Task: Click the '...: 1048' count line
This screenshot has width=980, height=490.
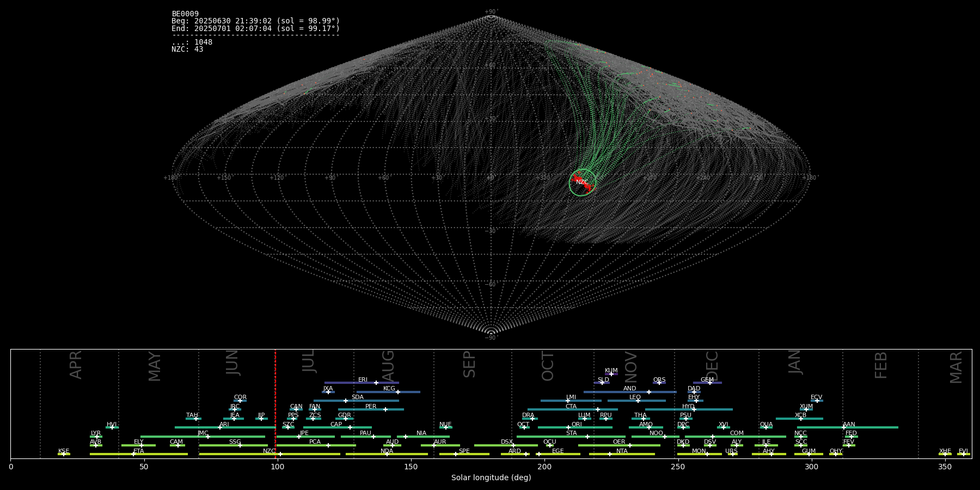Action: pyautogui.click(x=192, y=42)
